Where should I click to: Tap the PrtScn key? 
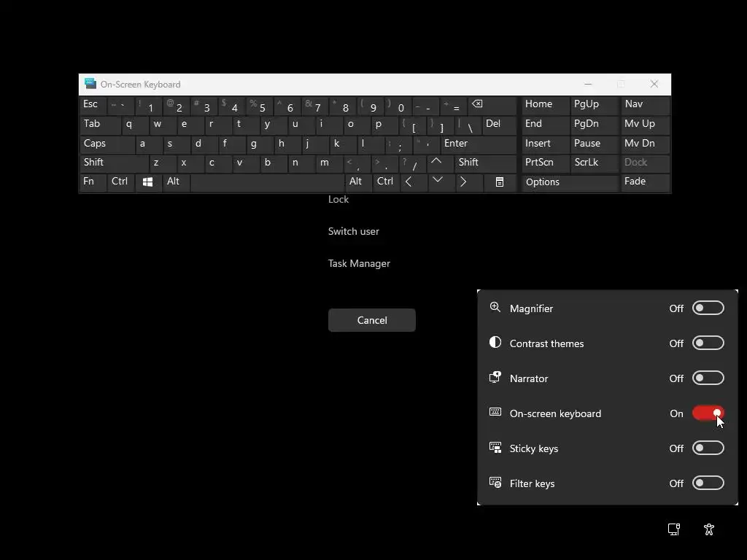(544, 163)
